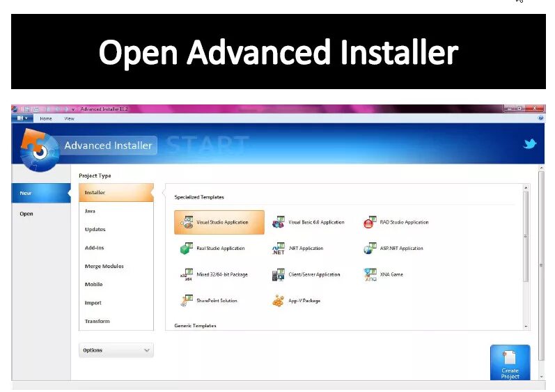
Task: Click the templates list scrollbar down arrow
Action: tap(526, 326)
